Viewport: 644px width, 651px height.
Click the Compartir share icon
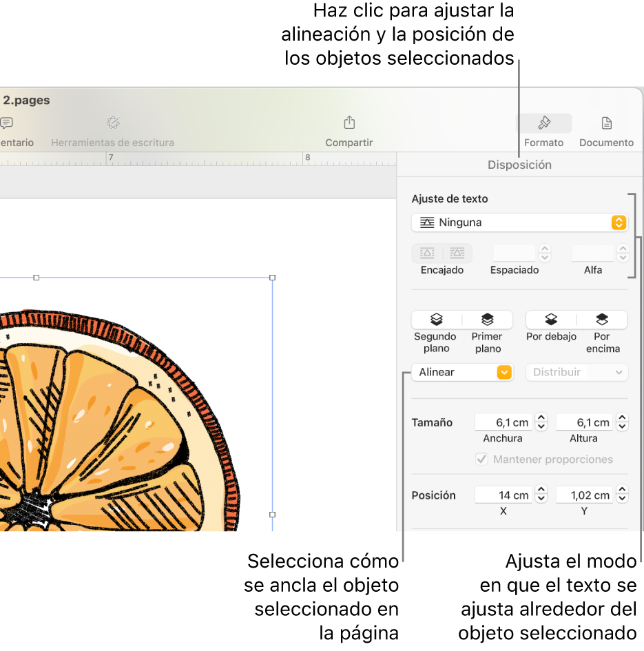(x=349, y=123)
